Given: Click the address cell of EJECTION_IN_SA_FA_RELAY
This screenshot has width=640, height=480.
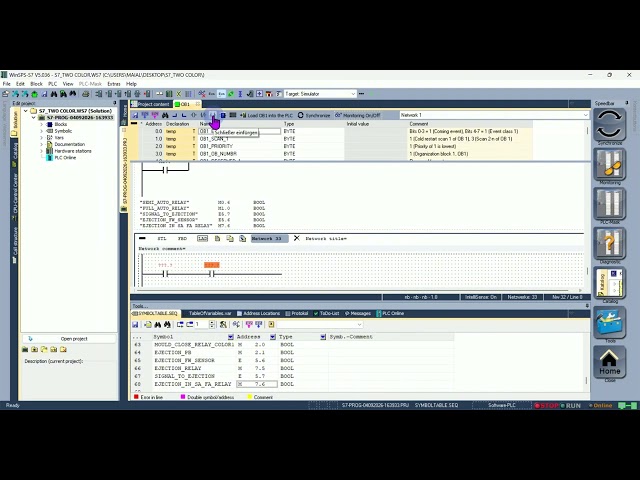Looking at the screenshot, I should coord(257,384).
